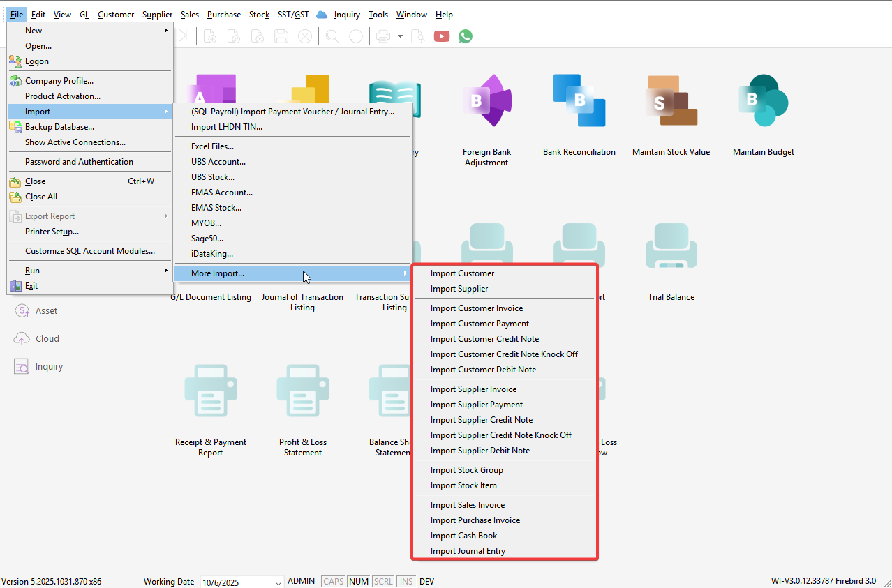Select Excel Files import entry

(292, 146)
